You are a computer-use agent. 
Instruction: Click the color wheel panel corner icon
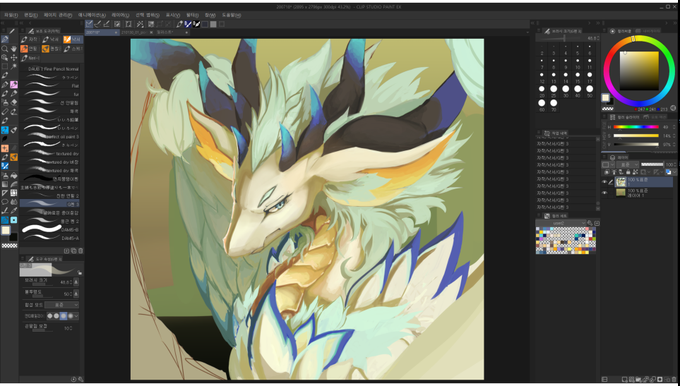673,107
